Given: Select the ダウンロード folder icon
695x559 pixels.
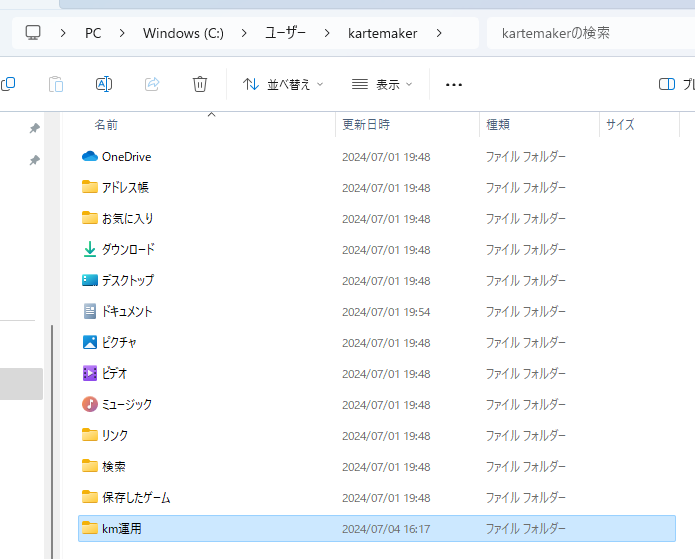Looking at the screenshot, I should point(90,249).
